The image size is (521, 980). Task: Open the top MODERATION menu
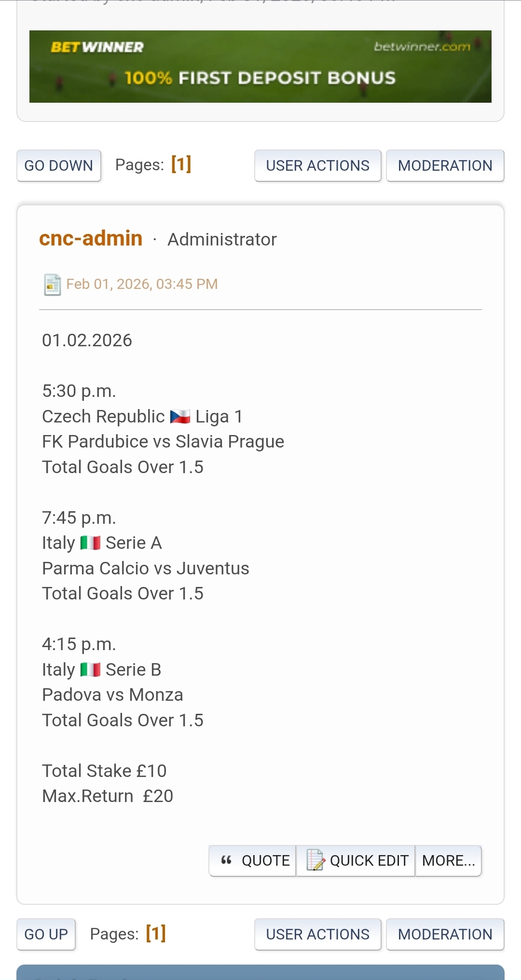pos(445,165)
